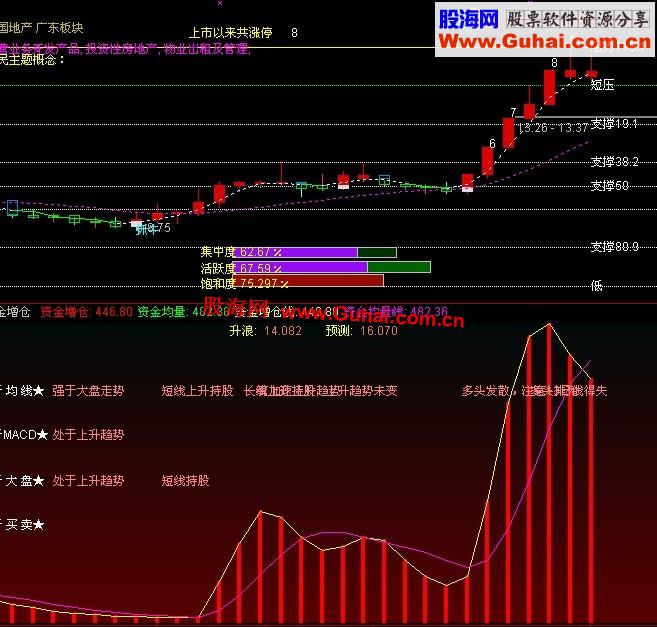
Task: Select the 支撑50 support label
Action: [x=609, y=185]
